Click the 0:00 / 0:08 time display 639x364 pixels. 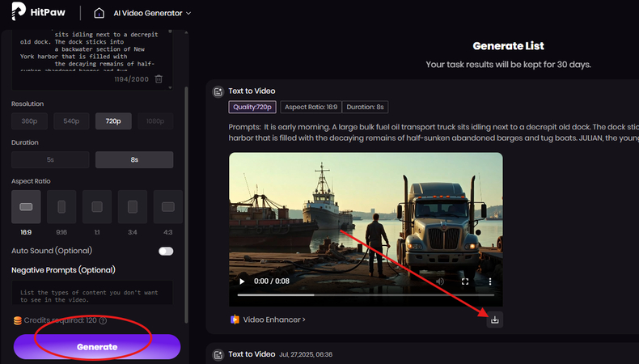[x=272, y=281]
